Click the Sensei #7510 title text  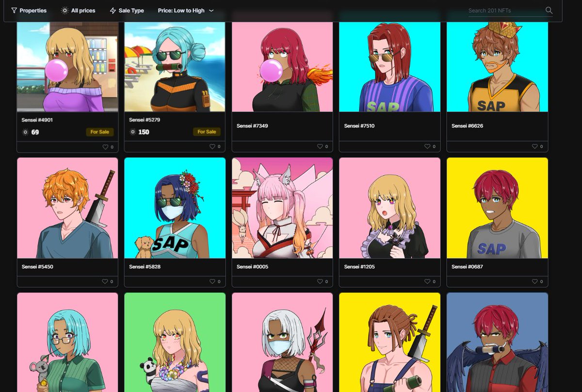pyautogui.click(x=360, y=126)
